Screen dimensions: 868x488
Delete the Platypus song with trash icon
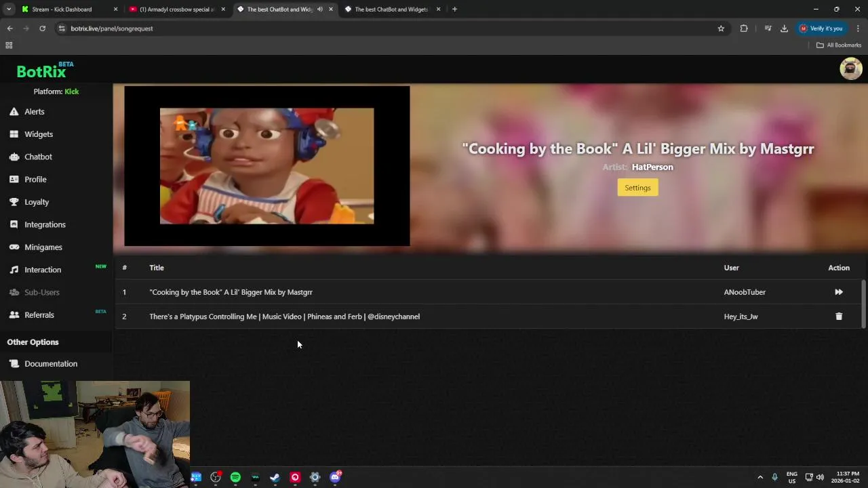[x=839, y=317]
